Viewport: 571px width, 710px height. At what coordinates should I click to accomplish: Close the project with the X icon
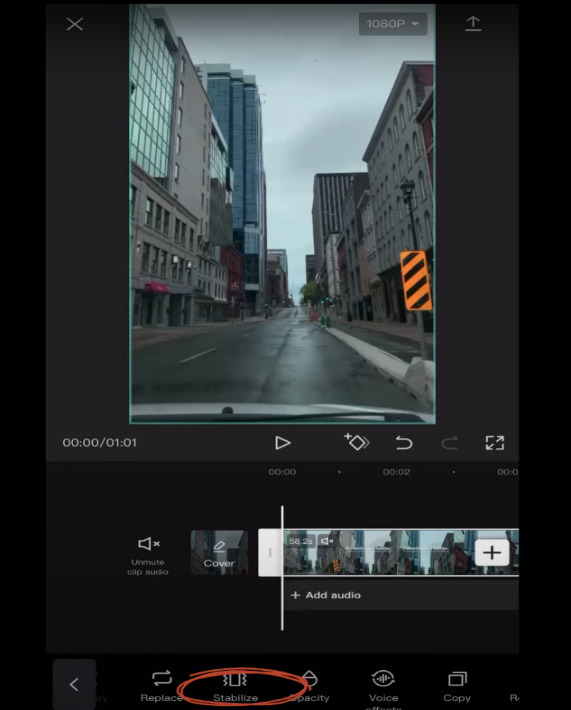click(75, 24)
